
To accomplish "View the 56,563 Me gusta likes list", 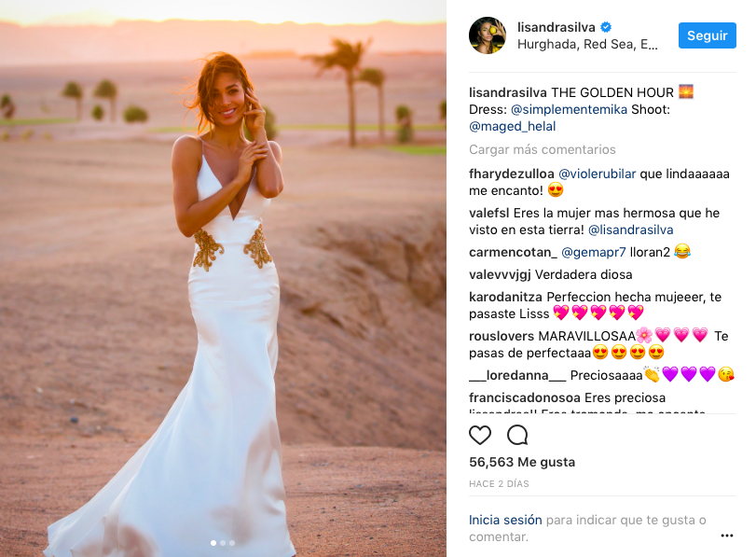I will coord(522,462).
